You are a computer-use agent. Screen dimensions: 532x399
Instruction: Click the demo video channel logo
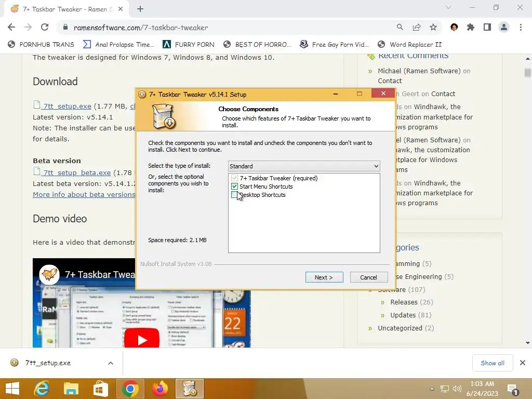[49, 274]
